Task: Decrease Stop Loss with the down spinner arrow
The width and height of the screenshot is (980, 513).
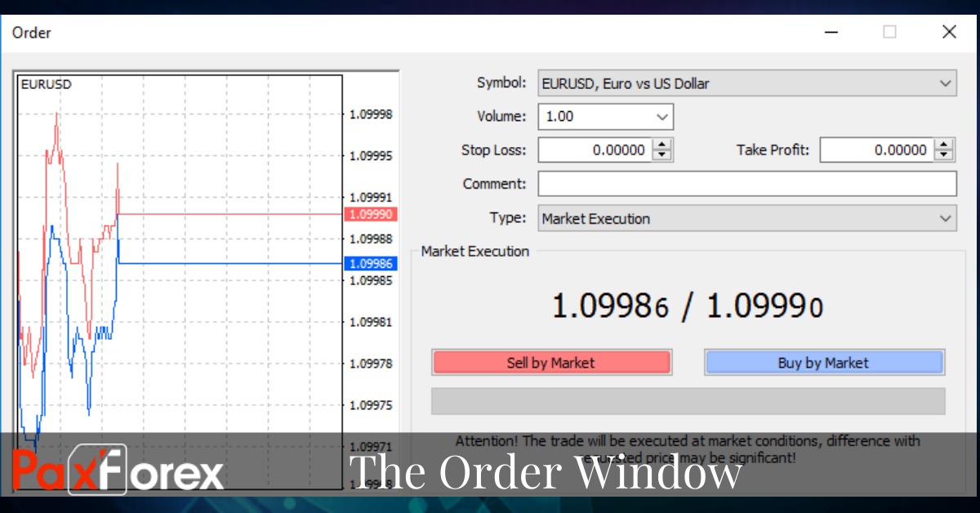Action: pyautogui.click(x=663, y=154)
